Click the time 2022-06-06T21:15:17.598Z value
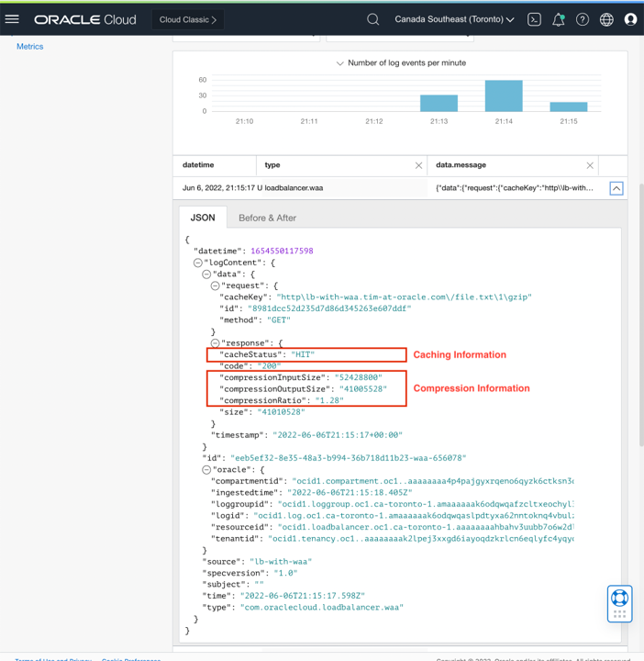644x661 pixels. click(303, 596)
